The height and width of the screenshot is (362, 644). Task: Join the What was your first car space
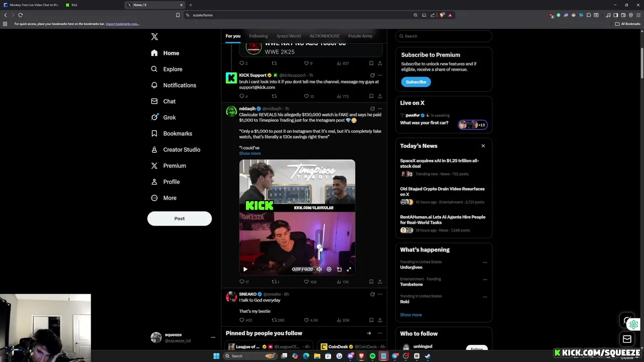[x=443, y=121]
